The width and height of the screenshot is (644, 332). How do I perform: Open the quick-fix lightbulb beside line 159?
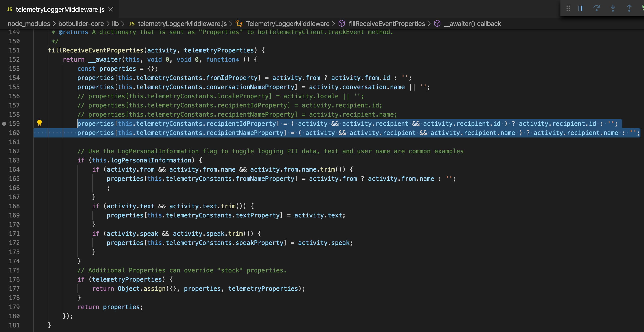[39, 123]
